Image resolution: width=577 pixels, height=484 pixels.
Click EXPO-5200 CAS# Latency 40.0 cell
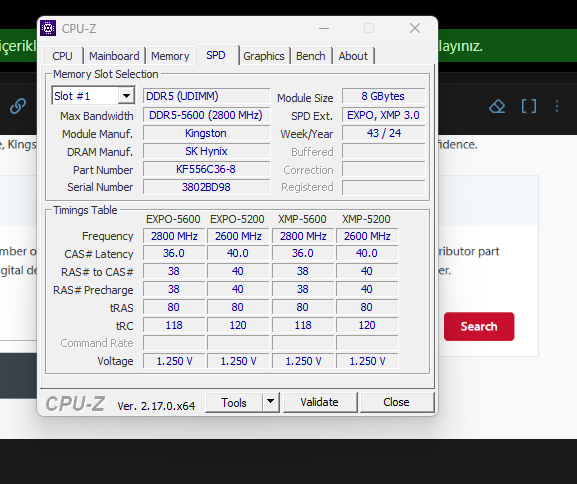pos(238,253)
